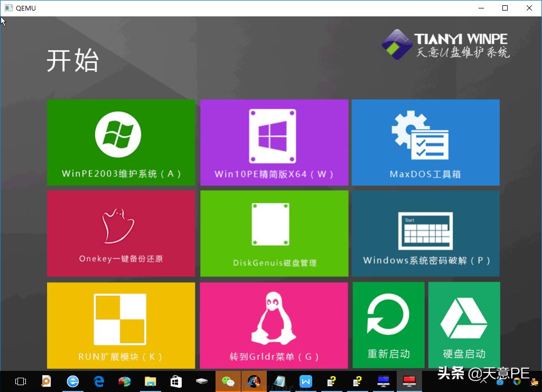Click the gear checklist icon in the MaxDOS tile
Image resolution: width=542 pixels, height=392 pixels.
point(420,135)
